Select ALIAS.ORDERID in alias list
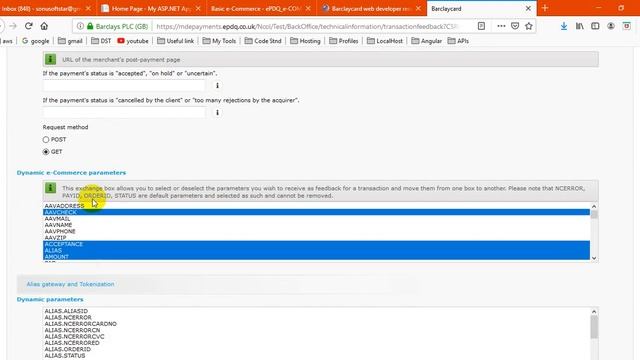 point(316,349)
